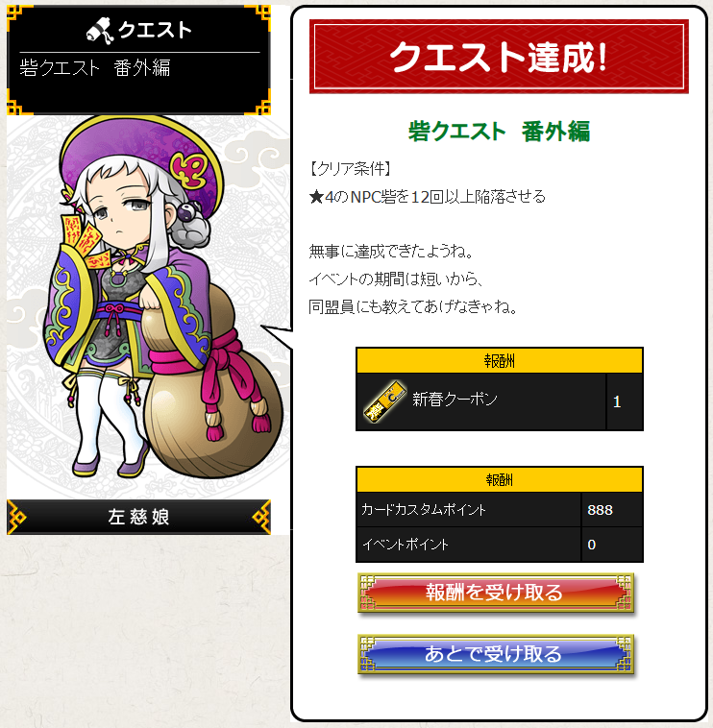Click the 新春クーポン ticket icon
The height and width of the screenshot is (728, 713).
tap(384, 401)
